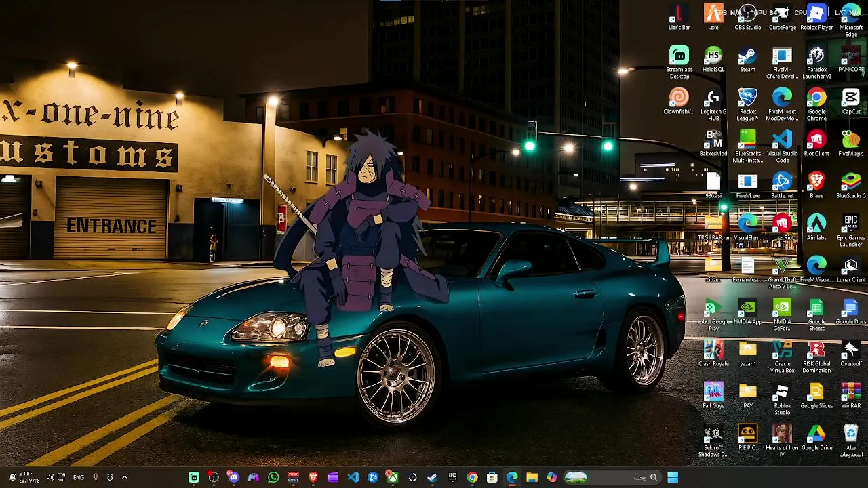Click the Steam desktop shortcut

(747, 60)
